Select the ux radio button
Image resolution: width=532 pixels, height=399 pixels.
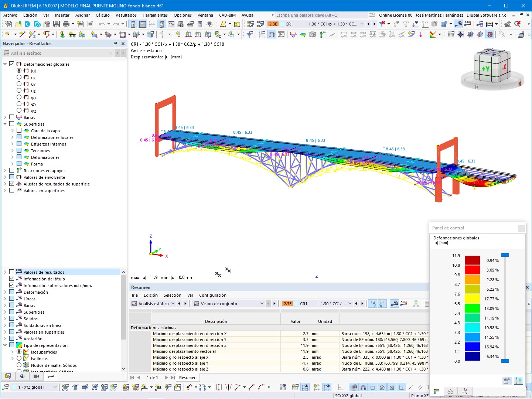[x=19, y=77]
